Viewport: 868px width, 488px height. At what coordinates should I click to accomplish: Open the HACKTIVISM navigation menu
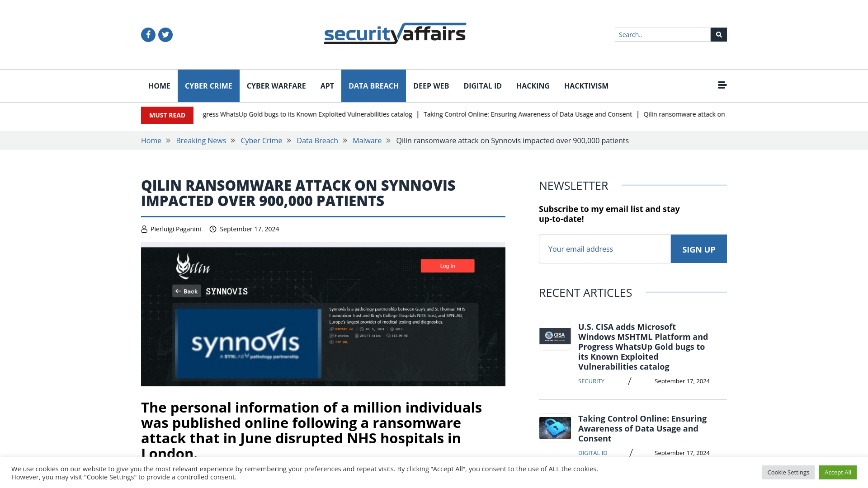(587, 86)
